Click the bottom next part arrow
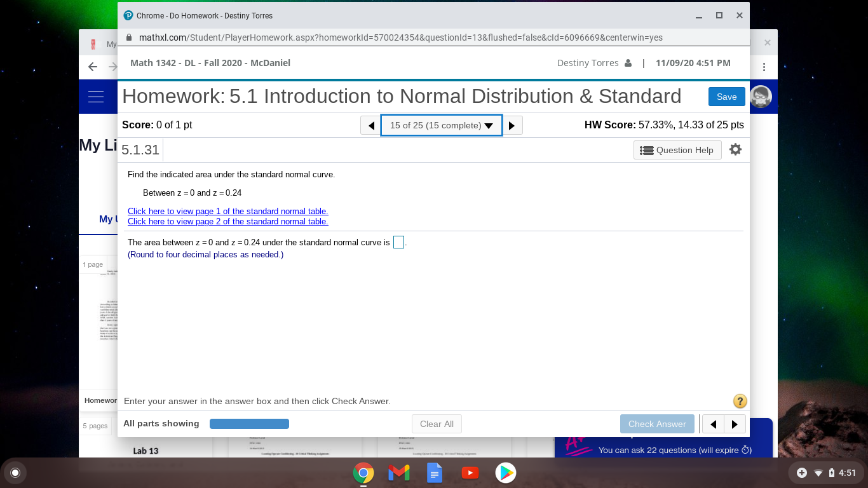The width and height of the screenshot is (868, 488). click(x=735, y=424)
